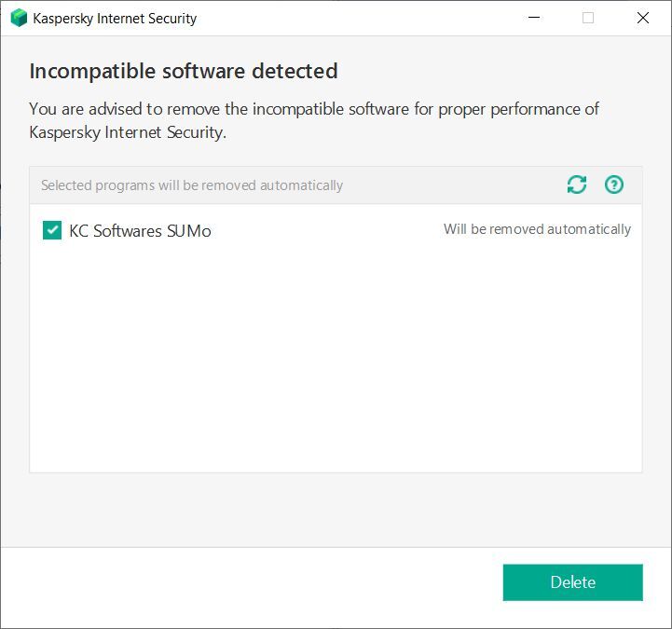Click the gray area beneath the programs list

pyautogui.click(x=336, y=510)
